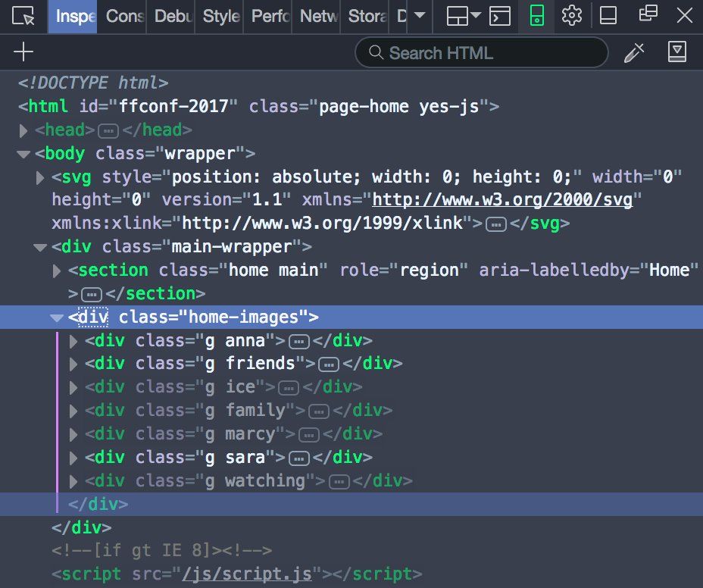Image resolution: width=703 pixels, height=588 pixels.
Task: Click the role "region" attribute
Action: (404, 270)
